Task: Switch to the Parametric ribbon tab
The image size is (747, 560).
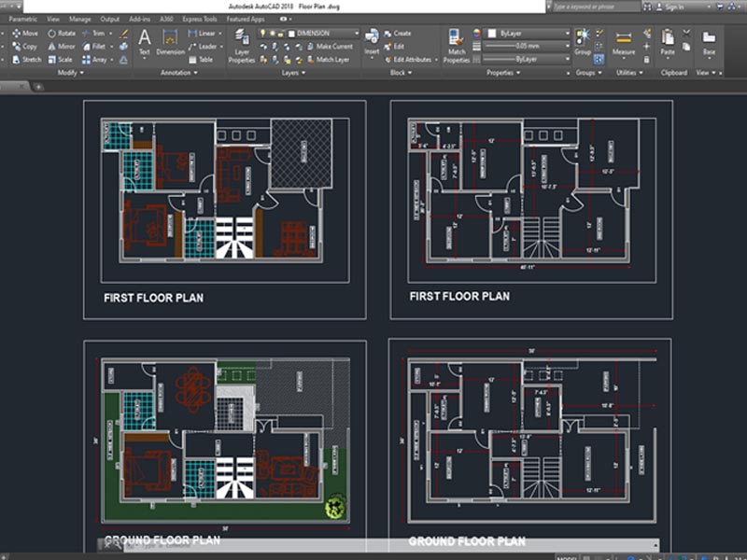Action: pos(23,18)
